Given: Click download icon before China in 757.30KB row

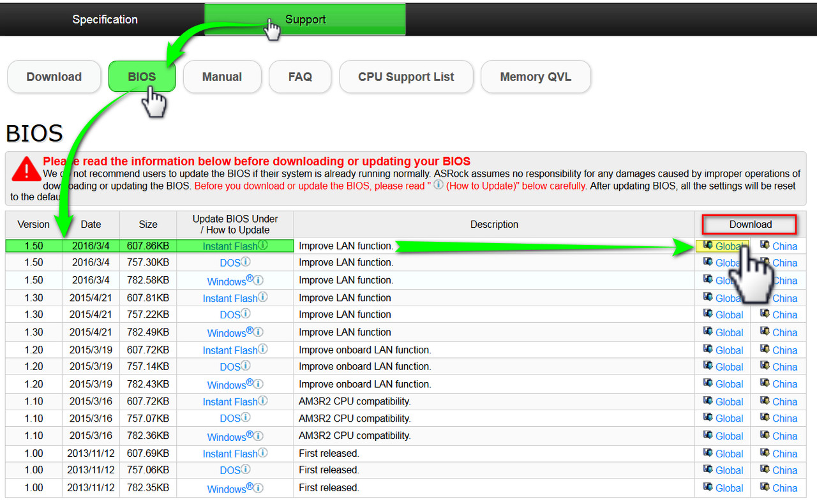Looking at the screenshot, I should (765, 262).
